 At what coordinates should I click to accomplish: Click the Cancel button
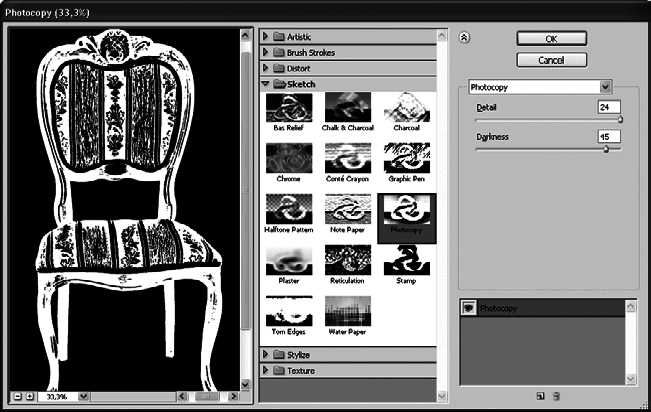click(551, 60)
